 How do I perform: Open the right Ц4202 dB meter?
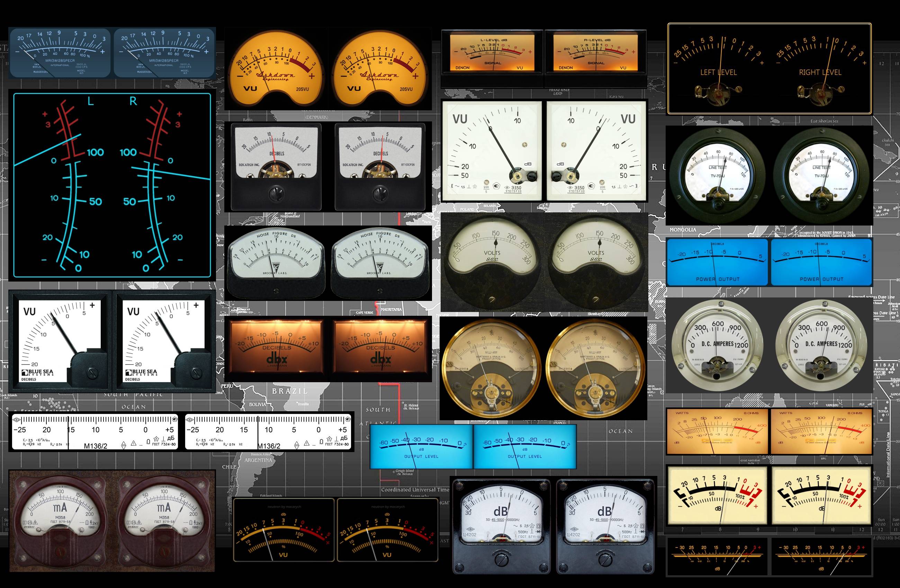pos(605,527)
